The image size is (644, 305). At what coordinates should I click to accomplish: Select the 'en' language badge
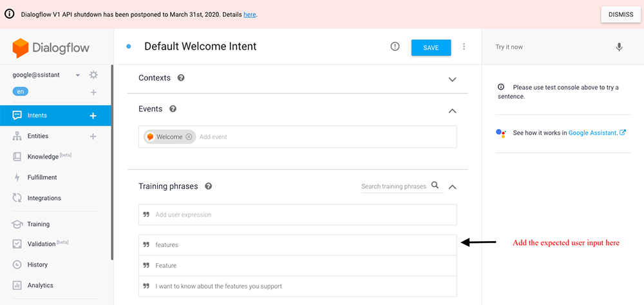pyautogui.click(x=21, y=92)
